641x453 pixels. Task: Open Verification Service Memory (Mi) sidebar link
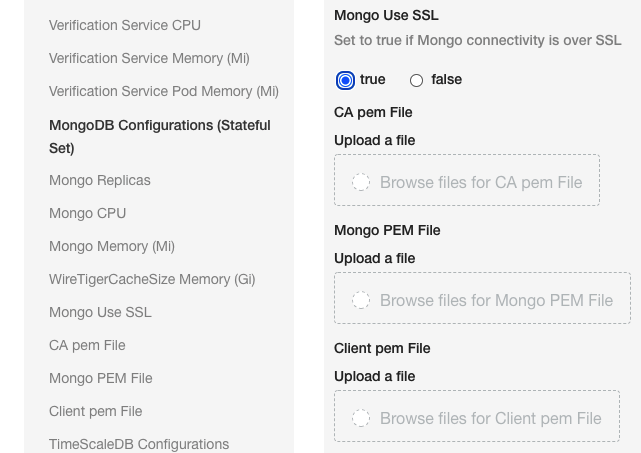point(149,58)
